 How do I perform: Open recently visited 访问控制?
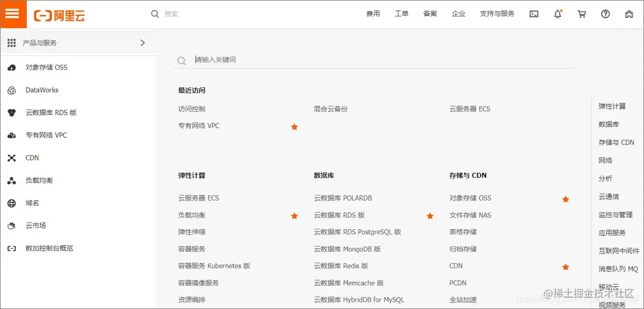(x=192, y=109)
